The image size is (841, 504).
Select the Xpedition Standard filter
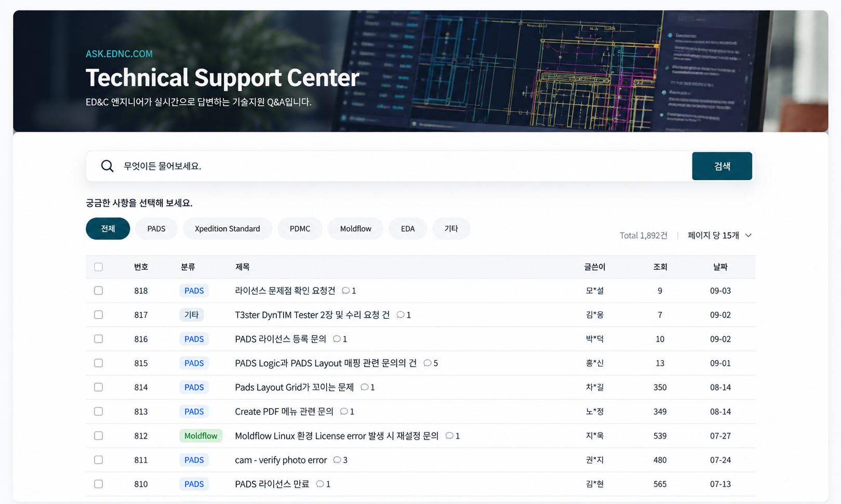pyautogui.click(x=228, y=228)
